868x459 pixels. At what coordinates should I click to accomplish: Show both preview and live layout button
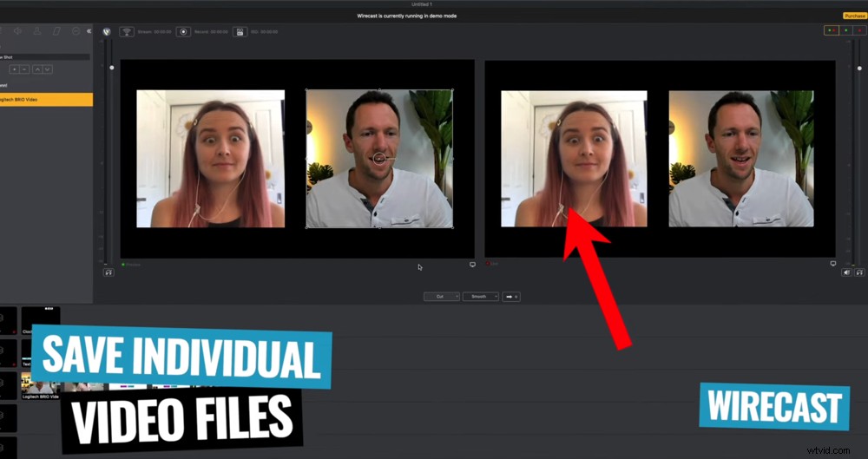831,31
